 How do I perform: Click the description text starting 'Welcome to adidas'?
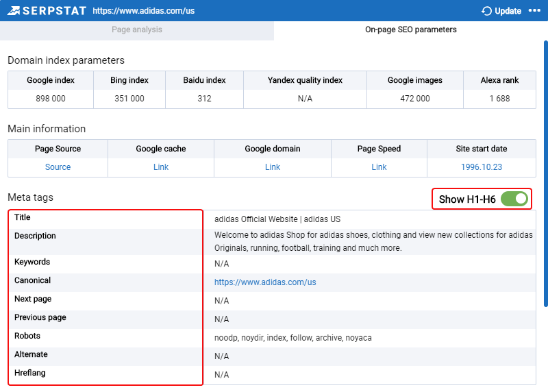coord(373,241)
